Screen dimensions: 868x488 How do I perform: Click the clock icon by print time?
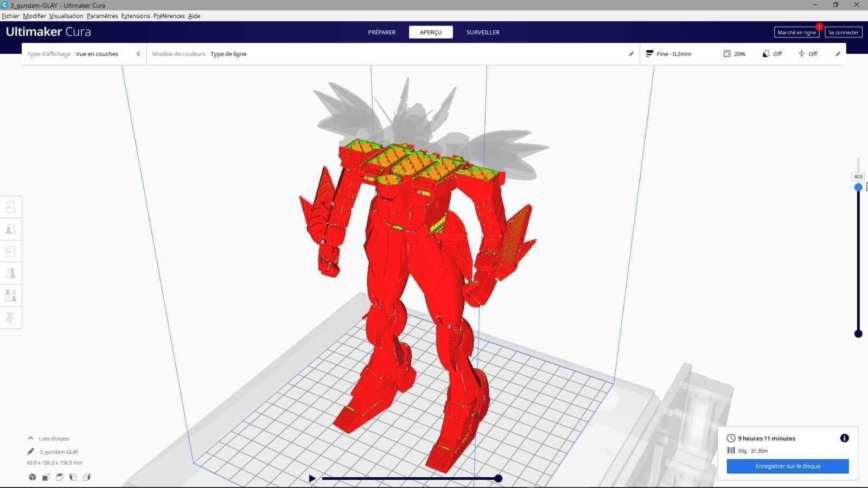tap(731, 438)
